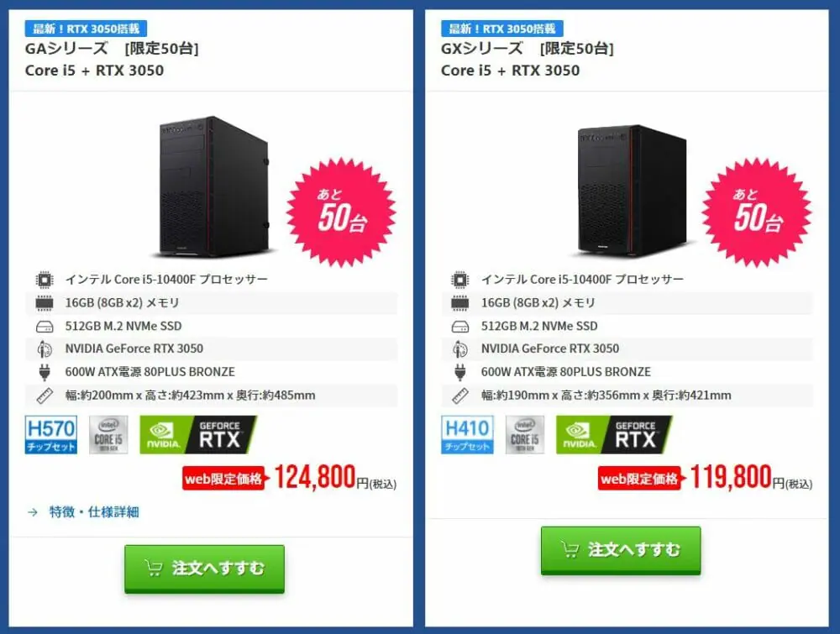The image size is (840, 634).
Task: Click the GA series processor chip icon
Action: [45, 280]
